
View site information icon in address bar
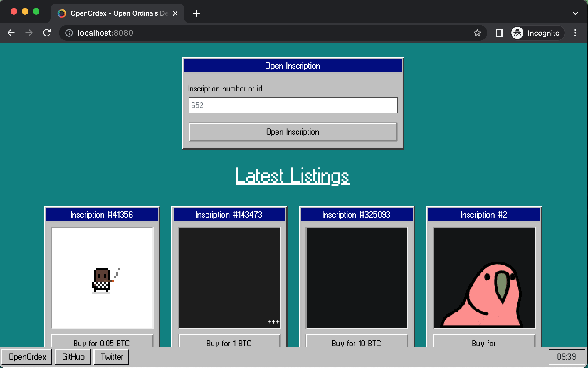[x=69, y=33]
